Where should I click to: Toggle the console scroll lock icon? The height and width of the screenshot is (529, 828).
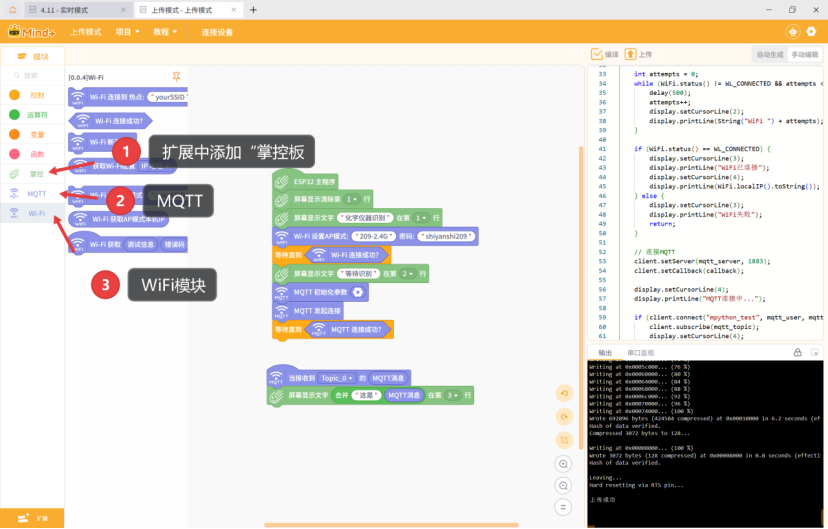pyautogui.click(x=797, y=352)
